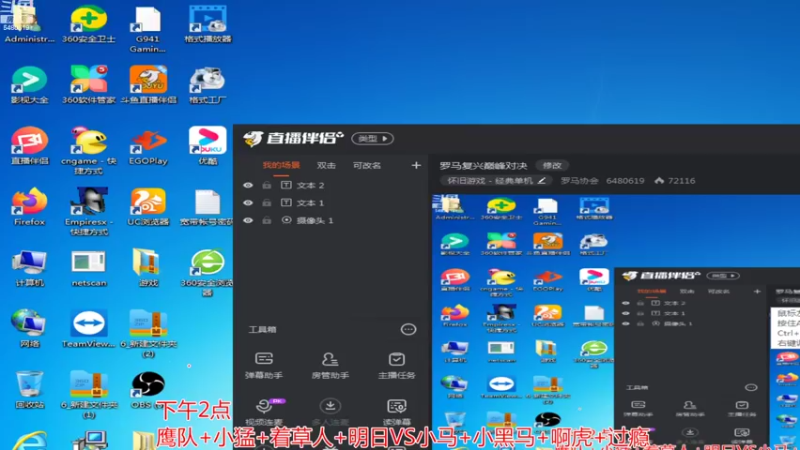Hide the 文本 1 source with its eye icon

(x=248, y=203)
